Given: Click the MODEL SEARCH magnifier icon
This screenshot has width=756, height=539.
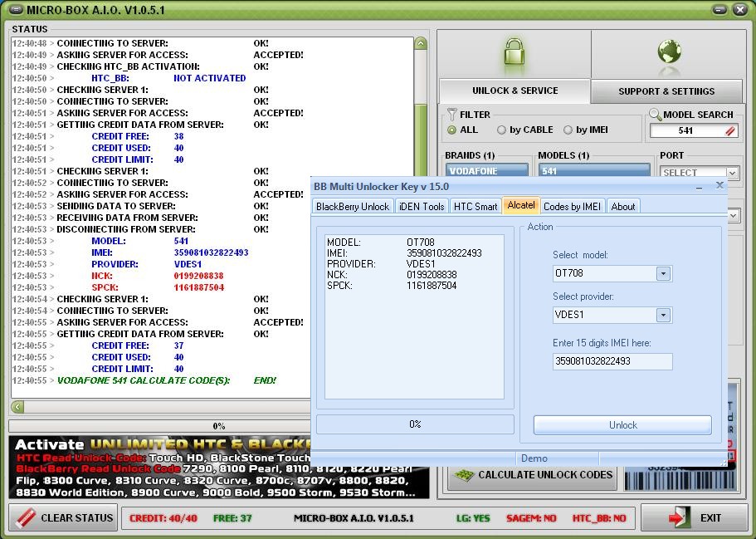Looking at the screenshot, I should tap(656, 115).
